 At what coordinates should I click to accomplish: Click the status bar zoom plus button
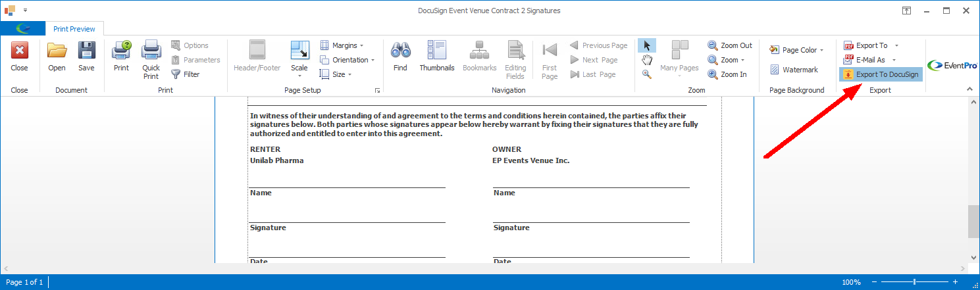pyautogui.click(x=956, y=282)
